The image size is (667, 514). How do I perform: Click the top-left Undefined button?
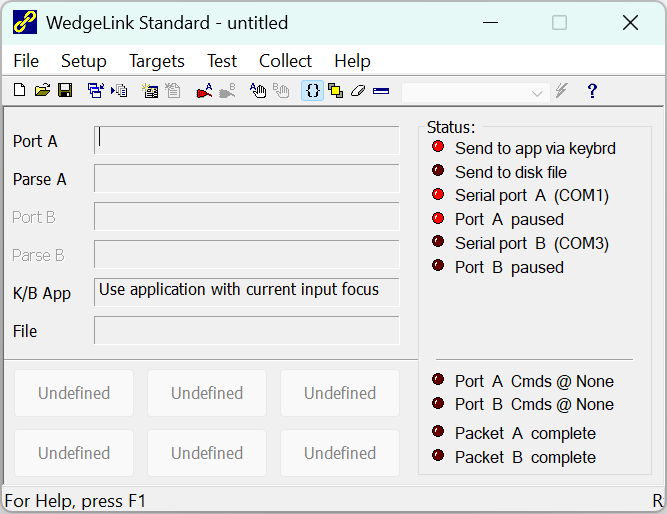(74, 393)
